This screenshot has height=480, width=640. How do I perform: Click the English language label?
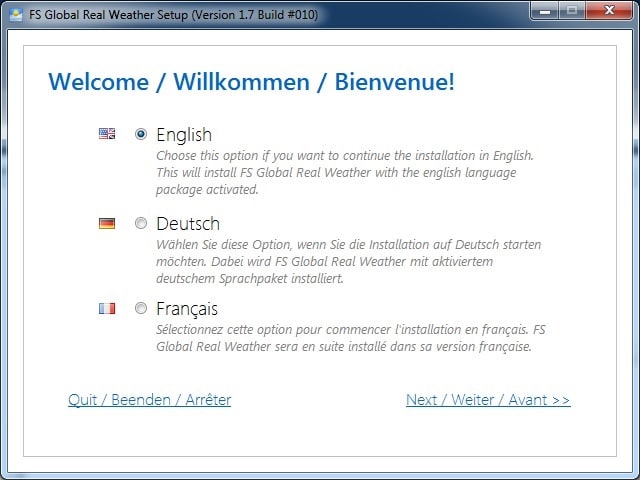coord(184,135)
